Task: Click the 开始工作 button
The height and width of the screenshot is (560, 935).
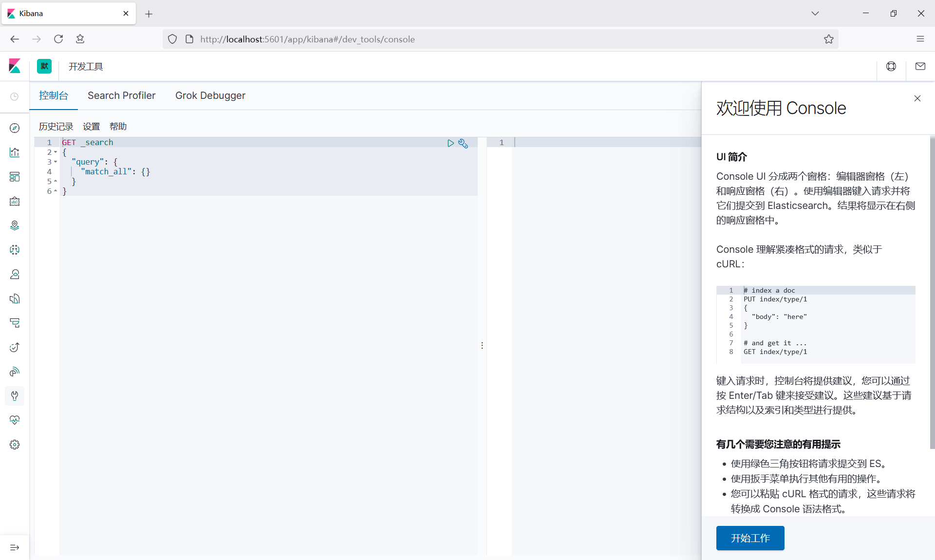Action: [750, 538]
